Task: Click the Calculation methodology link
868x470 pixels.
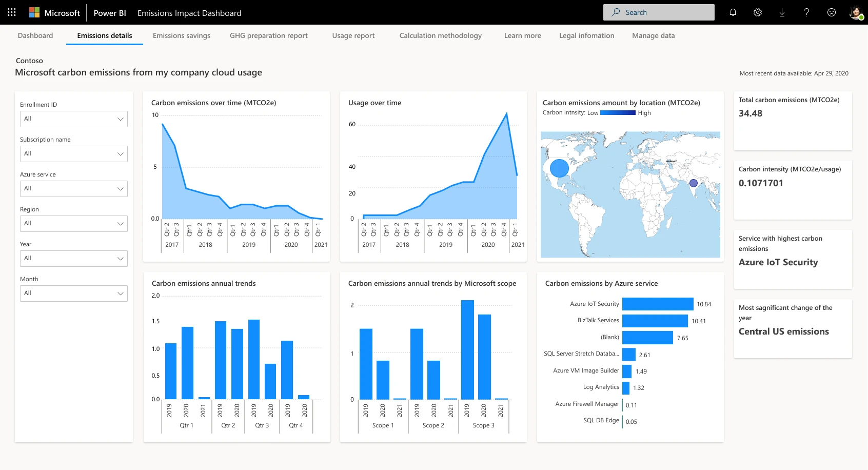Action: pos(440,35)
